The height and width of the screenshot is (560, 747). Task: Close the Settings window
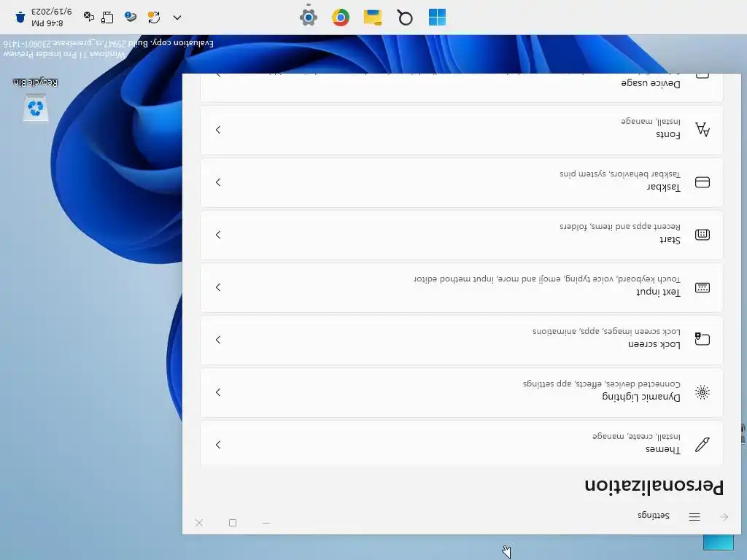(x=199, y=523)
